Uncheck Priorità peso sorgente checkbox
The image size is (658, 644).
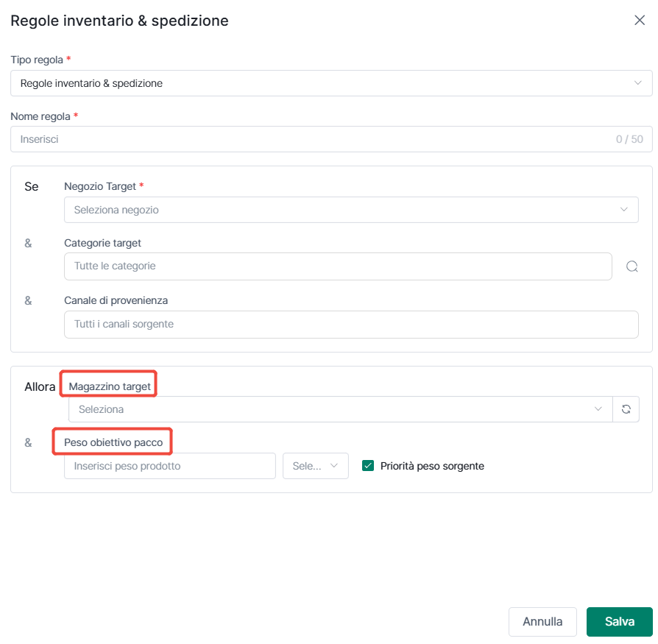368,466
